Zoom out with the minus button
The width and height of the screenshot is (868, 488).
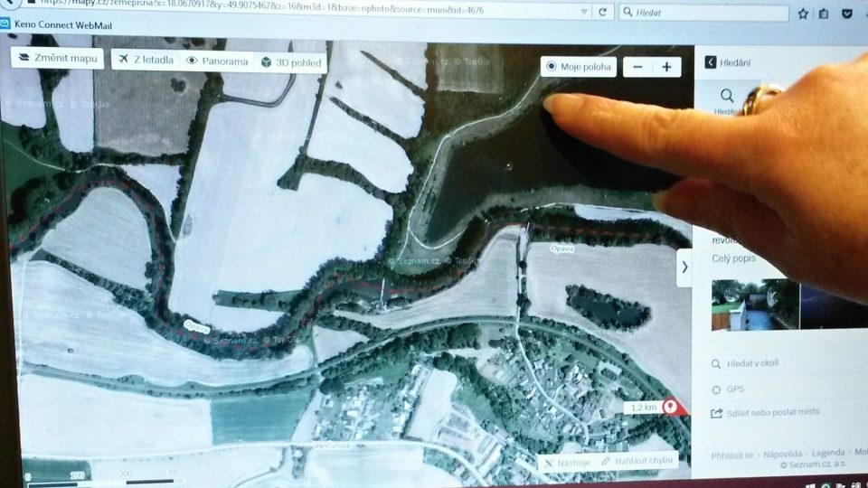coord(637,67)
